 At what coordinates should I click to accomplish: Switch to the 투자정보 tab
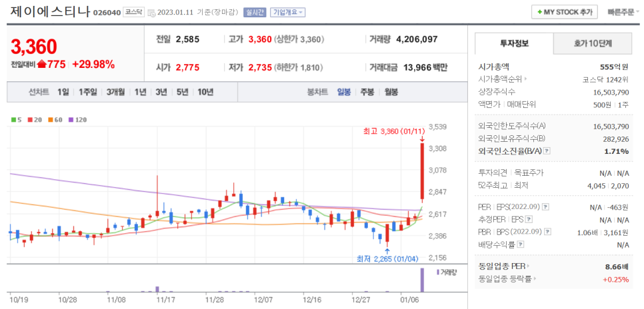[x=514, y=43]
